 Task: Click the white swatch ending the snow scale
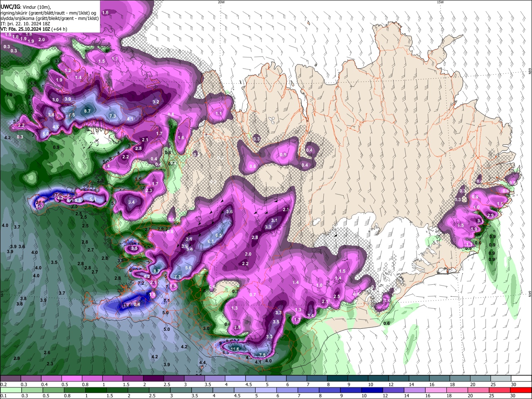(x=521, y=378)
